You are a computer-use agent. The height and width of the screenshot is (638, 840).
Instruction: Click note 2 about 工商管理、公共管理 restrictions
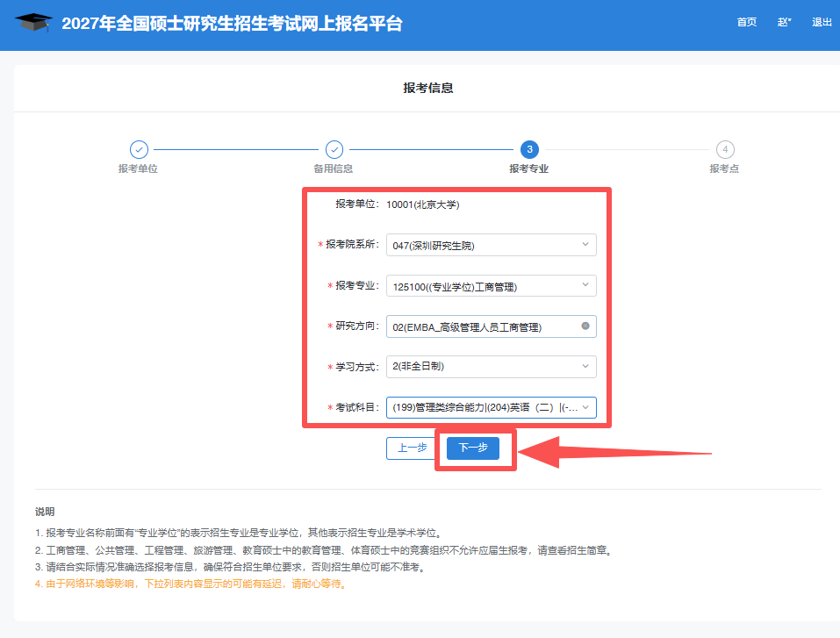pyautogui.click(x=325, y=550)
